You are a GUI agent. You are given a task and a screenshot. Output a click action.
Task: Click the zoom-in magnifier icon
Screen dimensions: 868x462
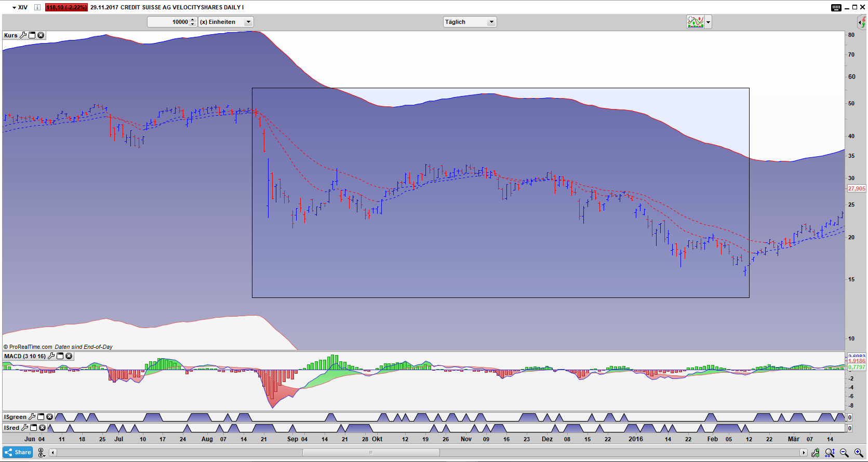click(x=859, y=453)
